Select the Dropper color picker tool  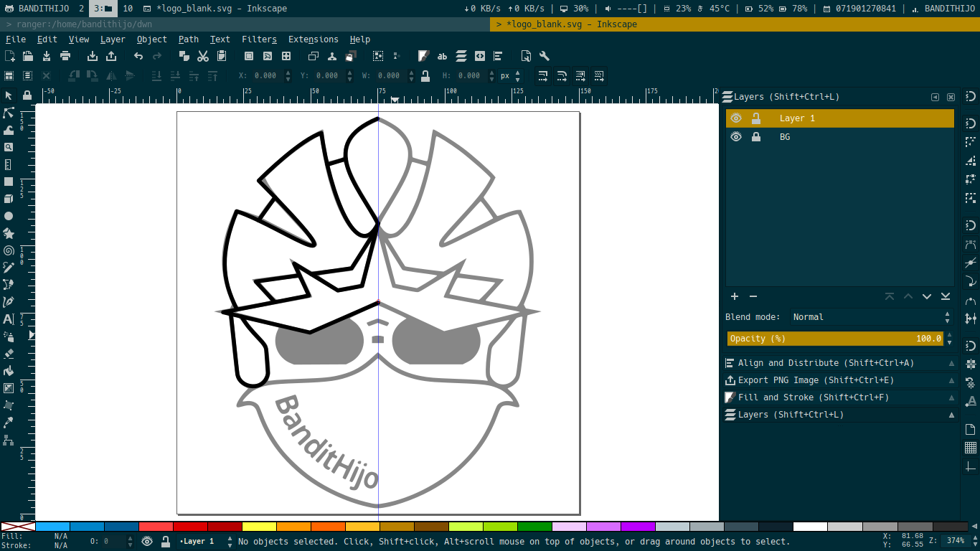(9, 423)
